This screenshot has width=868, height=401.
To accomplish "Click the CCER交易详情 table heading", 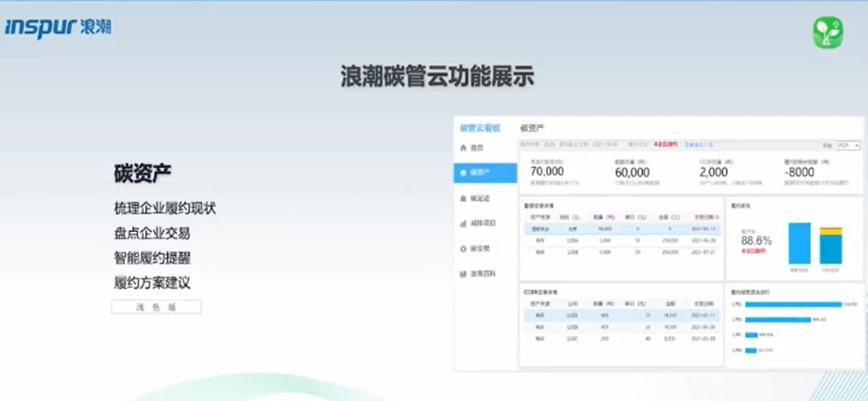I will point(541,293).
